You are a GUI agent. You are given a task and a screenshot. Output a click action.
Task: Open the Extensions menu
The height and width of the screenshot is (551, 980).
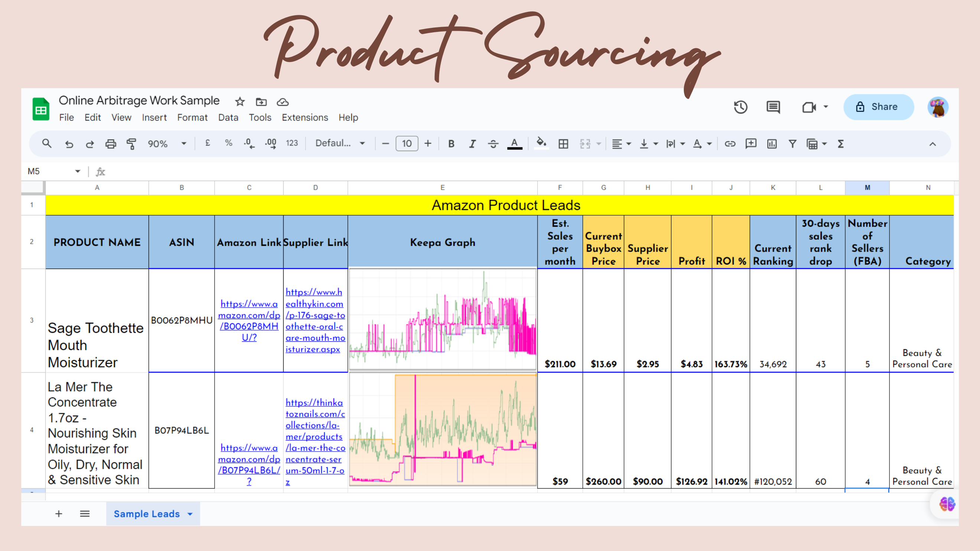305,118
